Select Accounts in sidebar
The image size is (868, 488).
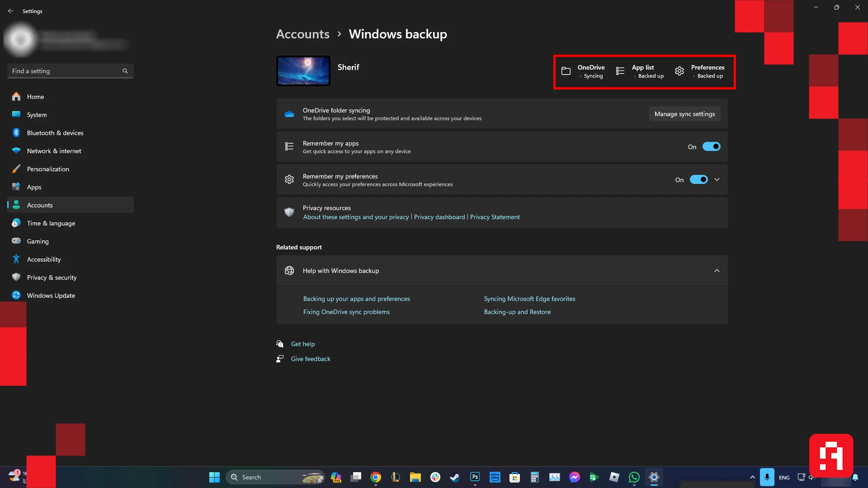tap(71, 205)
